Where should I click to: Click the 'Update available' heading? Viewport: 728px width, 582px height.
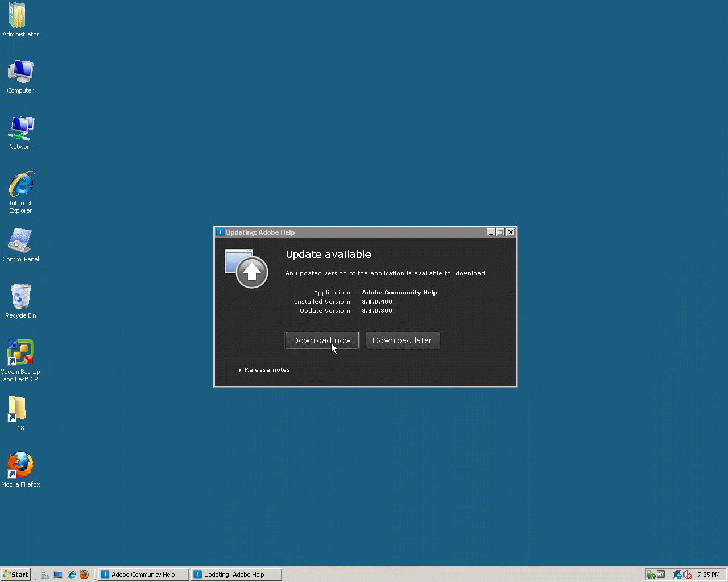coord(329,255)
